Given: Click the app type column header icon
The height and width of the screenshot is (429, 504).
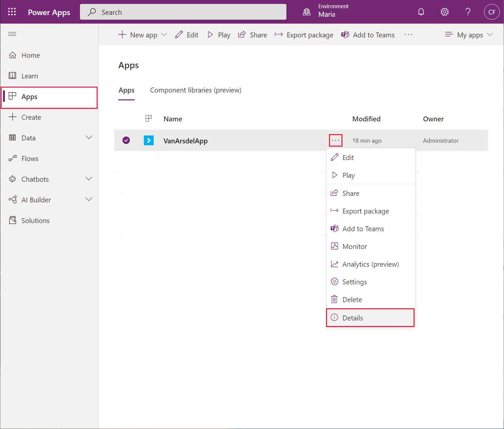Looking at the screenshot, I should coord(149,118).
